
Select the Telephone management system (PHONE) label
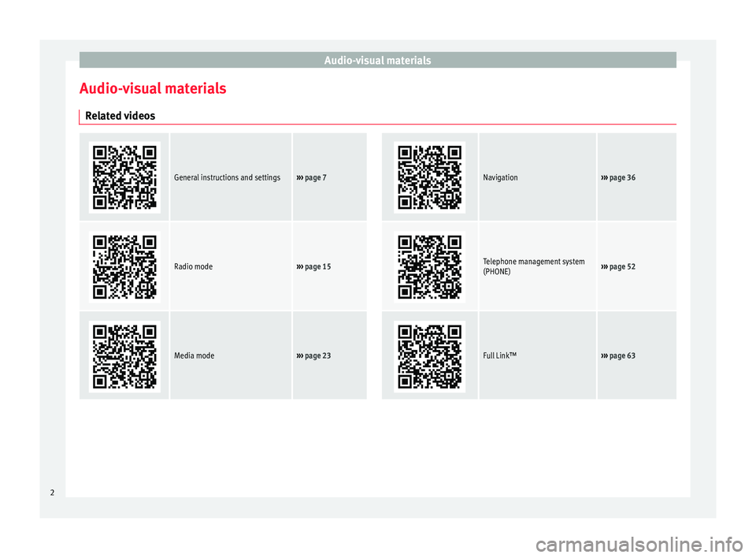[x=534, y=266]
